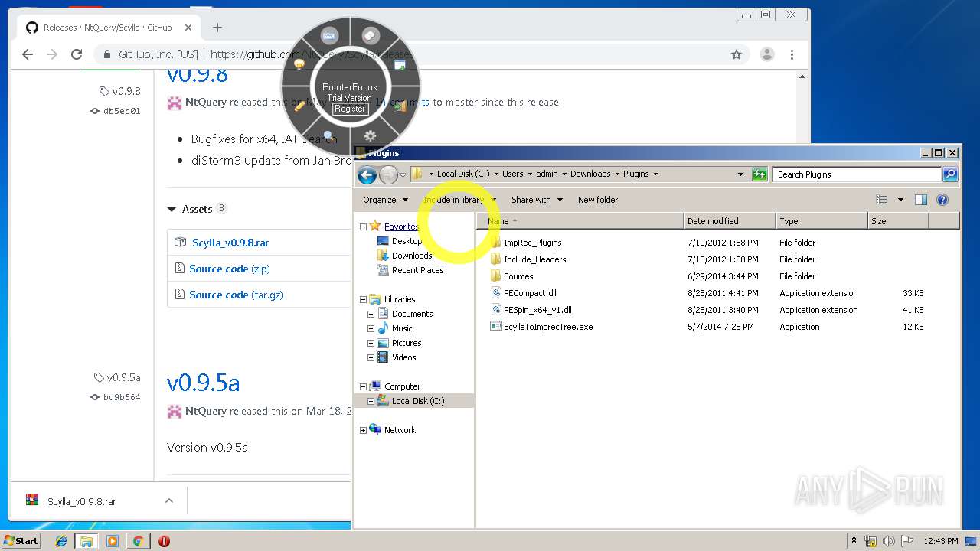Click Explorer Back navigation button
Image resolution: width=980 pixels, height=551 pixels.
pyautogui.click(x=367, y=174)
